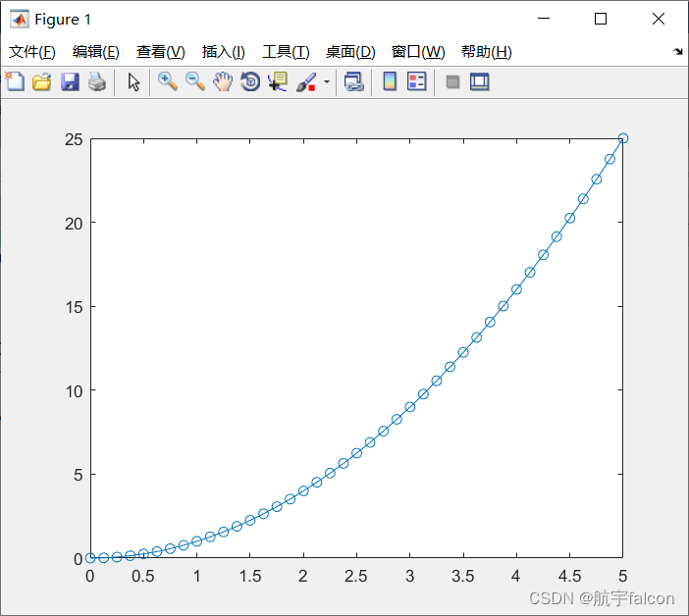This screenshot has width=689, height=616.
Task: Click x-axis tick label 4.5
Action: (x=569, y=576)
